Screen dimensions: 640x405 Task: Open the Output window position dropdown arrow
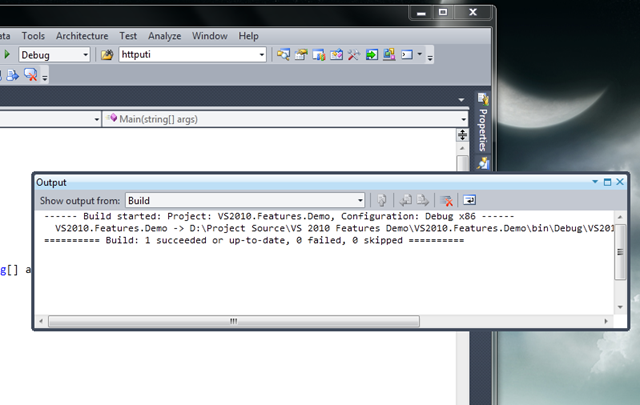595,182
